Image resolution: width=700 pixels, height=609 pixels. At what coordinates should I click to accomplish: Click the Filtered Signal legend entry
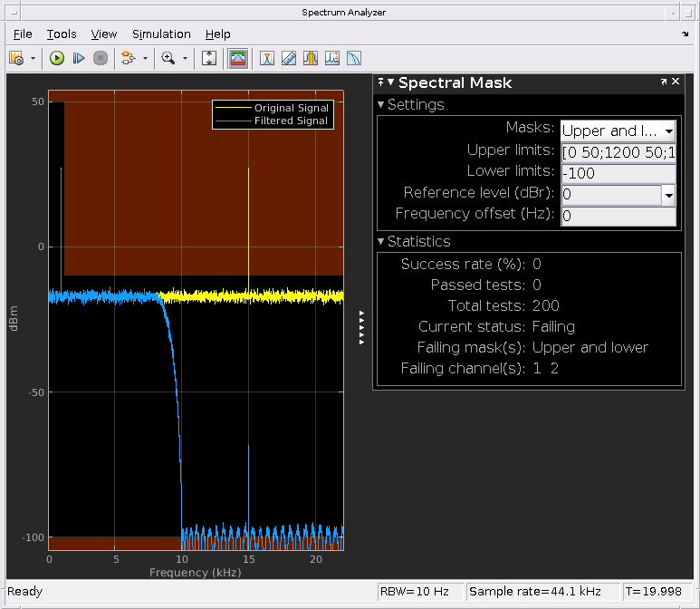(x=291, y=121)
